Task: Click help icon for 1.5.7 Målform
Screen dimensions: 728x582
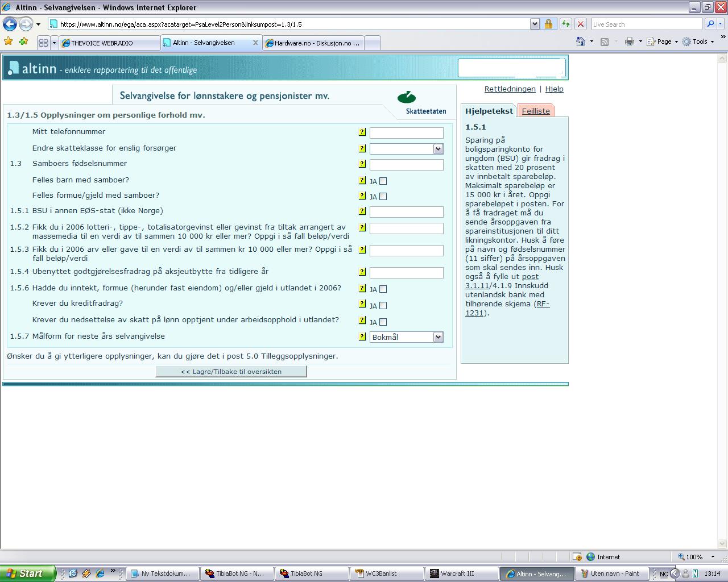Action: (362, 336)
